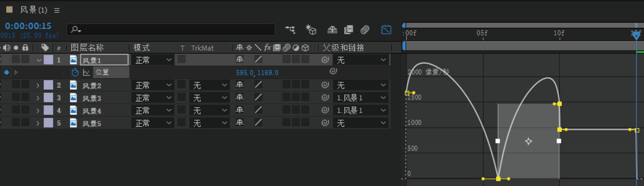The height and width of the screenshot is (186, 644).
Task: Open the 风景 (1) panel menu
Action: [x=57, y=10]
